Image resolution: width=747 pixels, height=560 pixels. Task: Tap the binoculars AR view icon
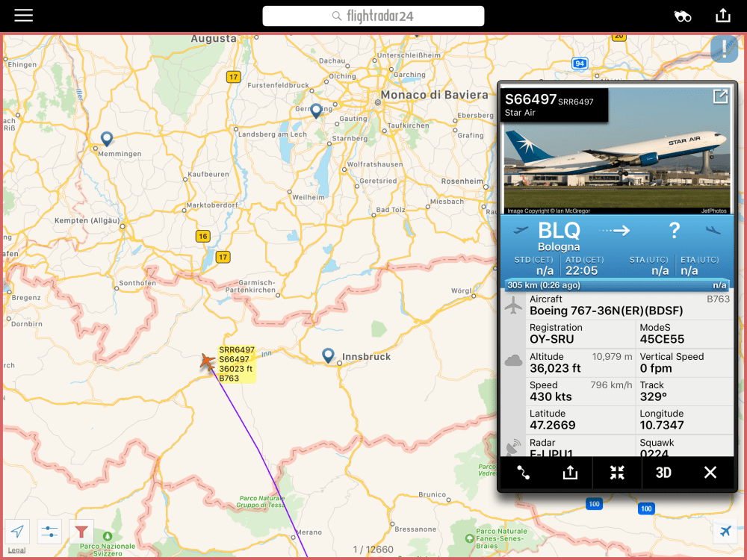point(682,16)
